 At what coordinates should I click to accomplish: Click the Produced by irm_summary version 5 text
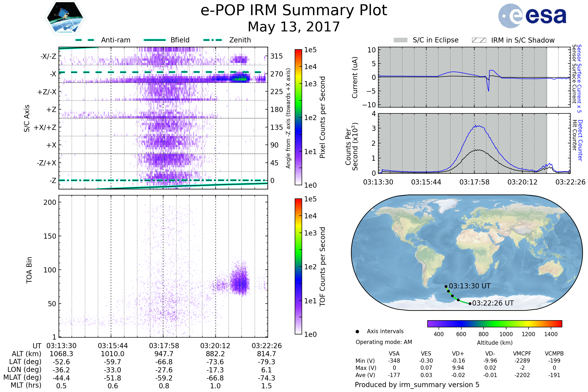coord(417,385)
